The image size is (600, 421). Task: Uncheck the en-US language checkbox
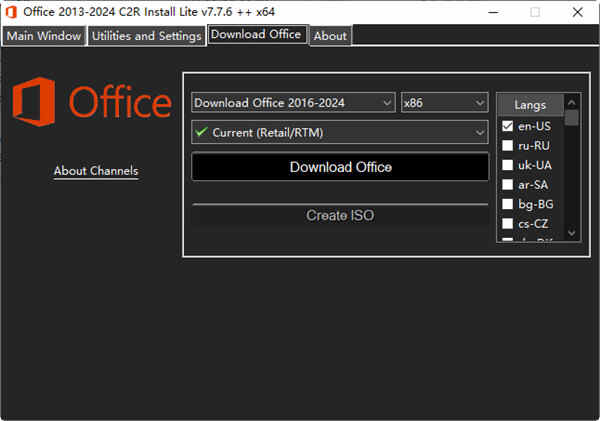pos(508,126)
